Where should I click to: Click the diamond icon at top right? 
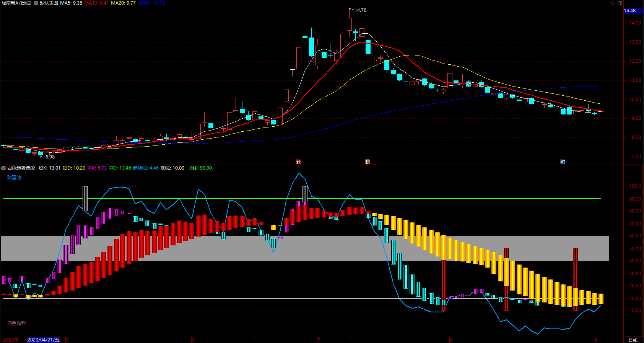click(x=613, y=3)
